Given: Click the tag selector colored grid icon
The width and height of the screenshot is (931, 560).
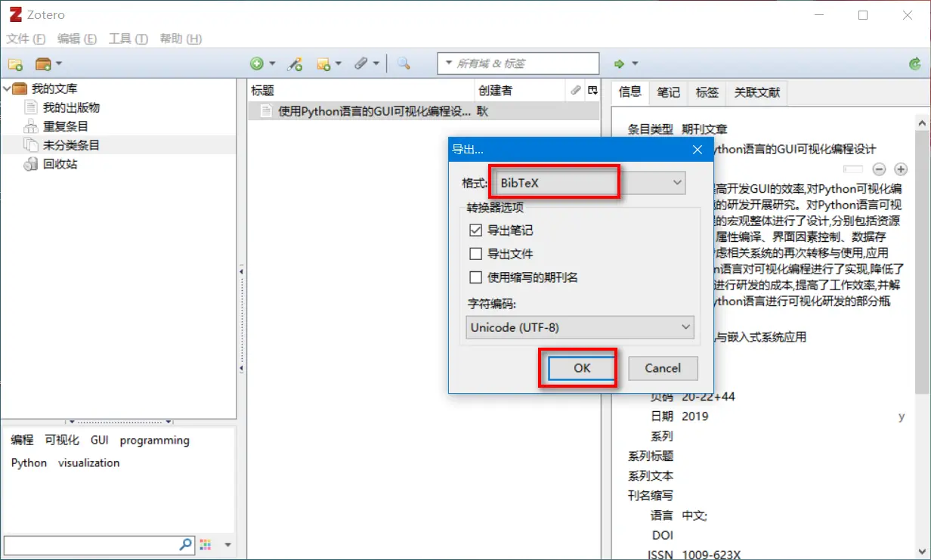Looking at the screenshot, I should tap(206, 544).
